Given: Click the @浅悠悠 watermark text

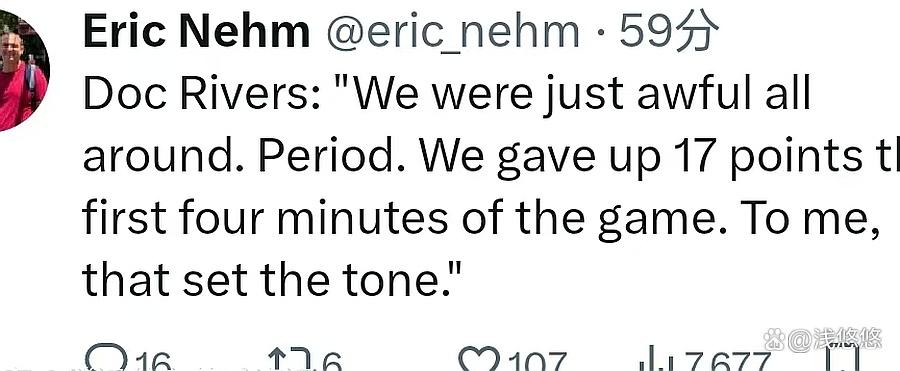Looking at the screenshot, I should (835, 339).
